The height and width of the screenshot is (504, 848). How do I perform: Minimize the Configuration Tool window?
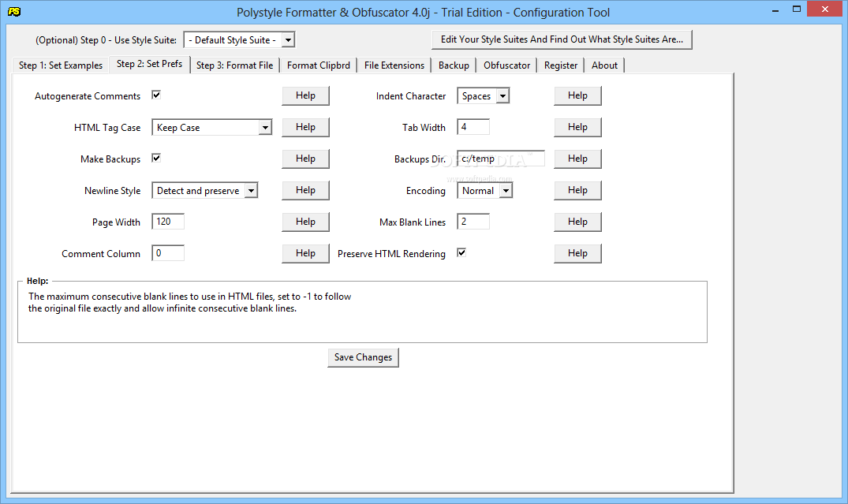tap(775, 9)
